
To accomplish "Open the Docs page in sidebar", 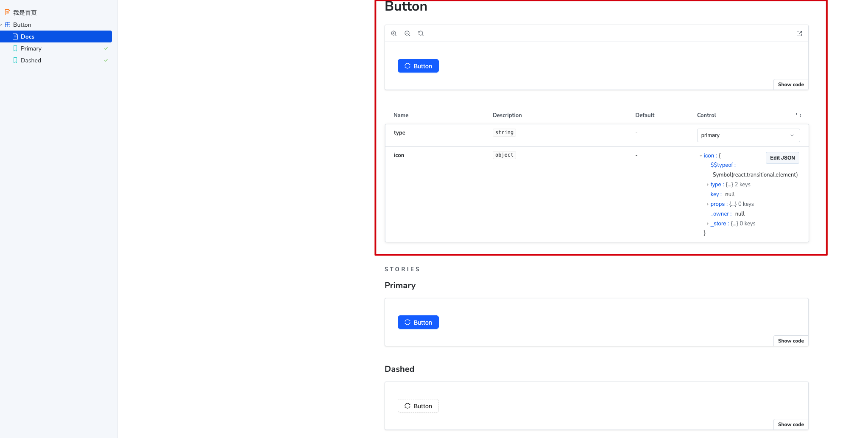I will pos(28,36).
